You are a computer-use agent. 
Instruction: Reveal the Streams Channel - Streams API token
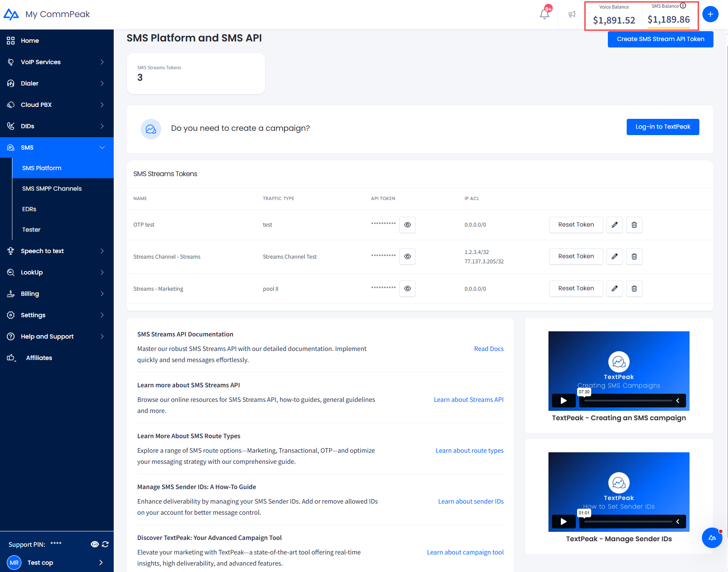point(407,257)
